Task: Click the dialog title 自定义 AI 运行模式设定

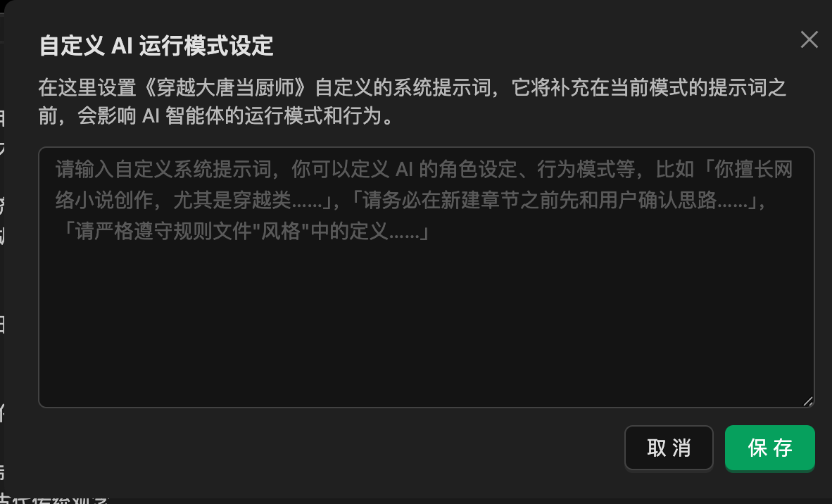Action: [x=156, y=46]
